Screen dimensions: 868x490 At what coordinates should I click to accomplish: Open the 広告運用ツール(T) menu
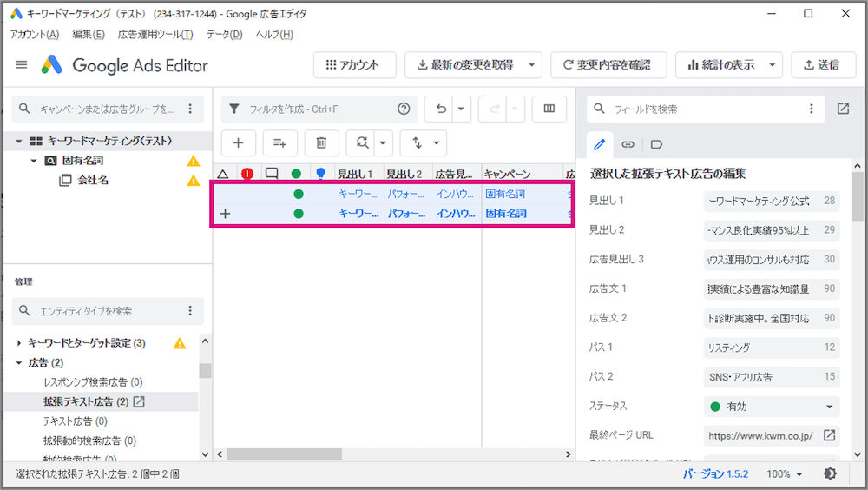point(155,35)
